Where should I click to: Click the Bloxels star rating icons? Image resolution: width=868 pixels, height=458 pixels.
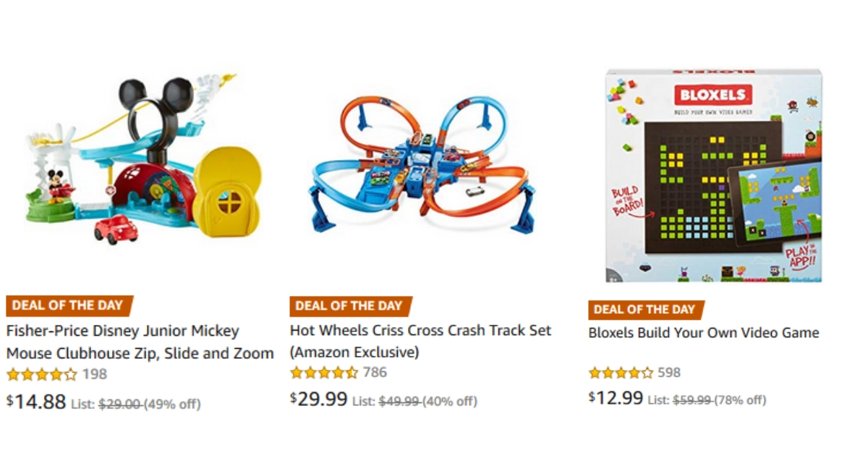(x=621, y=373)
